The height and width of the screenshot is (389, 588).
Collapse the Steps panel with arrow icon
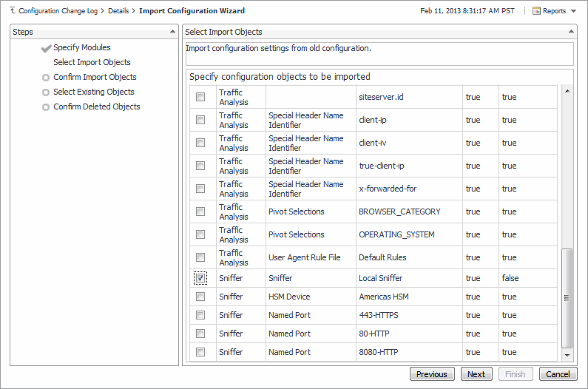[x=173, y=32]
